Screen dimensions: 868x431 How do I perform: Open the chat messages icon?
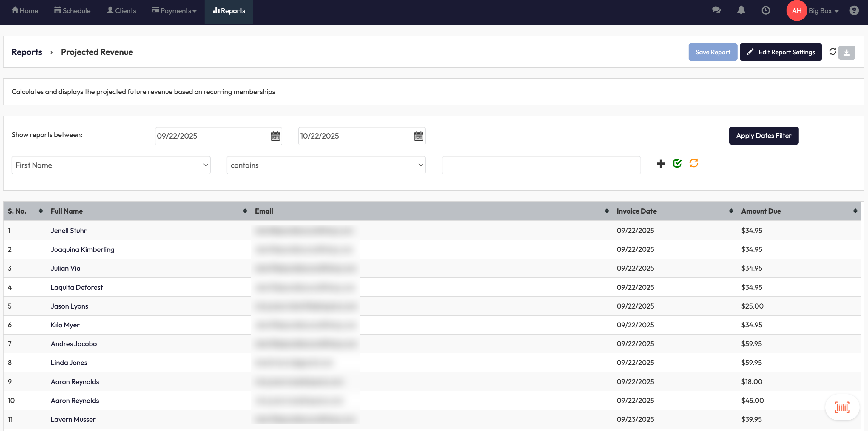[716, 10]
